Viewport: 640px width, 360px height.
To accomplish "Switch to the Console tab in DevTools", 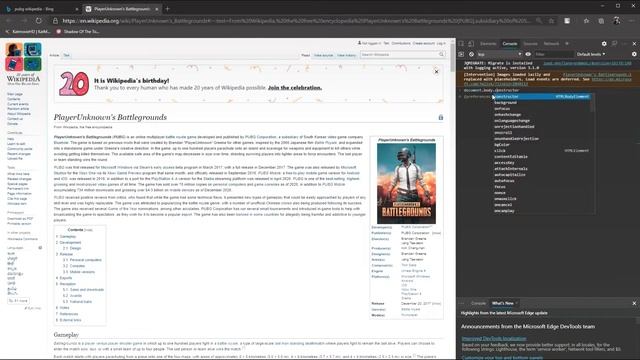I will [509, 44].
